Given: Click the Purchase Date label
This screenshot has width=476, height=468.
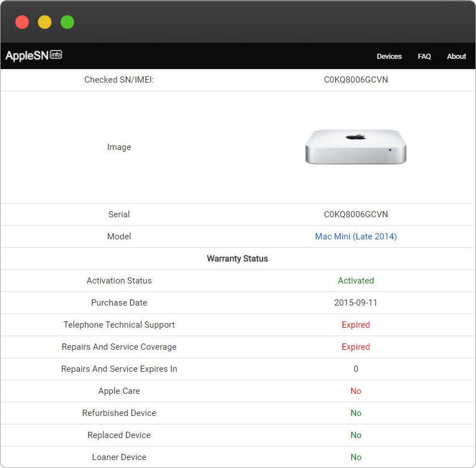Looking at the screenshot, I should (119, 303).
